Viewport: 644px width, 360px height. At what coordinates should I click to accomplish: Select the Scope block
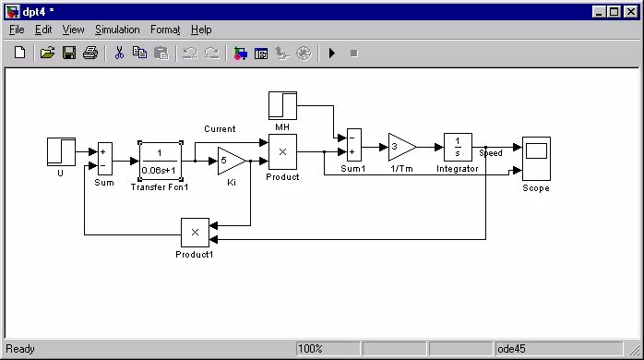click(x=536, y=159)
